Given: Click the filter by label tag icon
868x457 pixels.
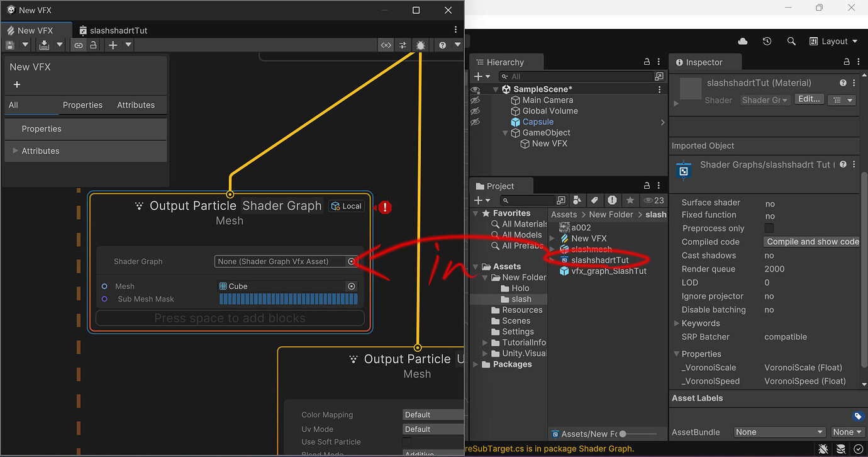Looking at the screenshot, I should [594, 200].
